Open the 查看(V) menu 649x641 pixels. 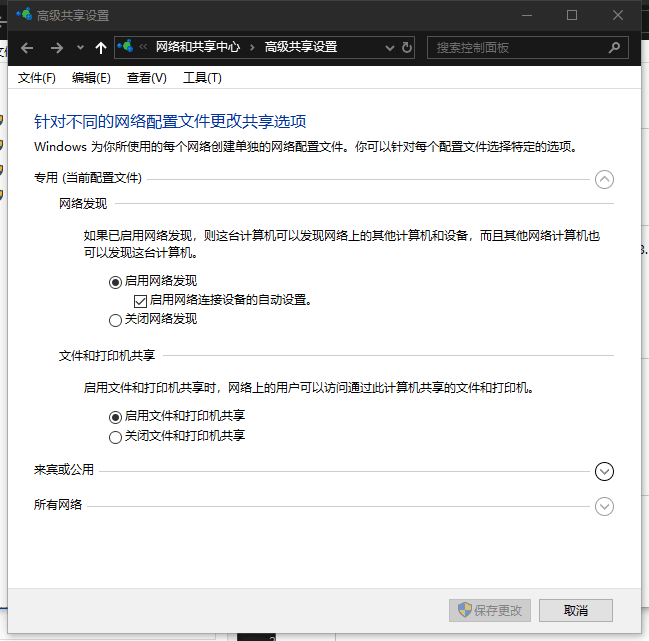point(147,78)
